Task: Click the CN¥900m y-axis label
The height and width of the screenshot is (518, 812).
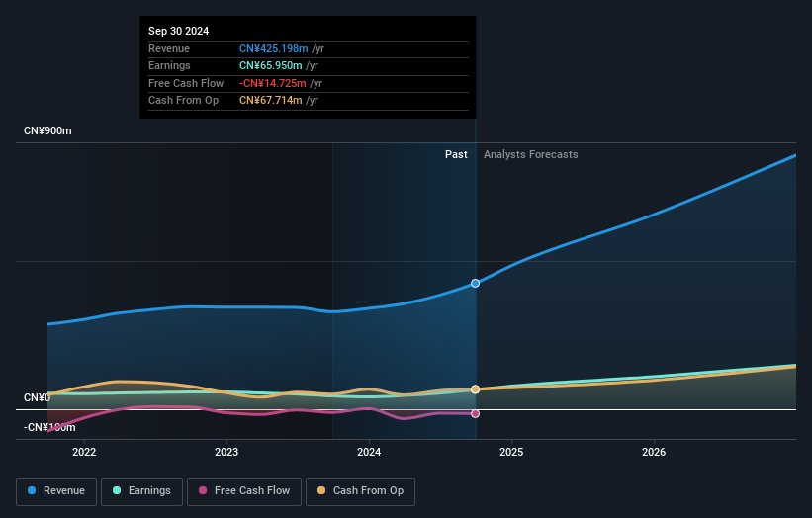Action: click(48, 131)
